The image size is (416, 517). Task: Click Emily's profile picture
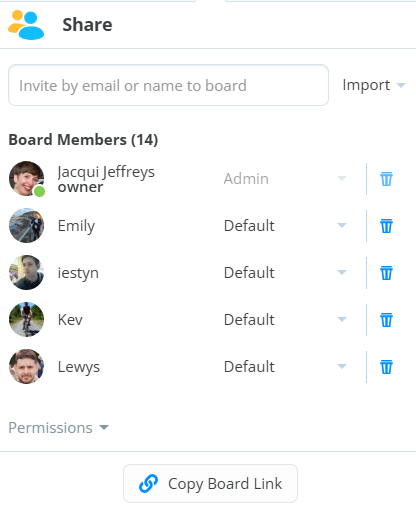click(x=26, y=226)
